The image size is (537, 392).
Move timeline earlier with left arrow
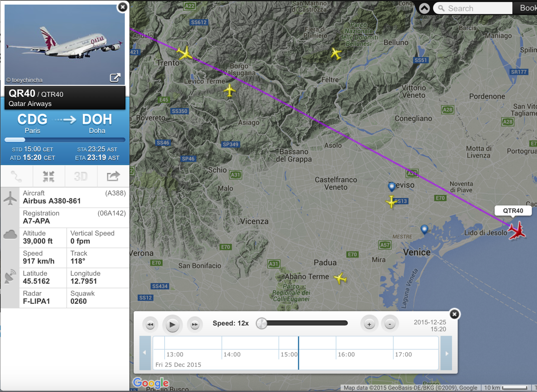coord(145,353)
